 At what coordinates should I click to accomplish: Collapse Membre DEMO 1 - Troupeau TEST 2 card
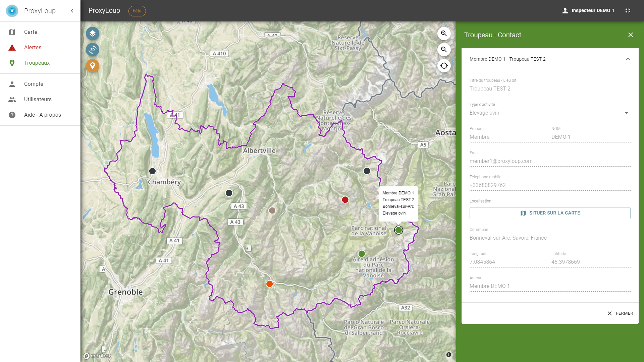628,59
